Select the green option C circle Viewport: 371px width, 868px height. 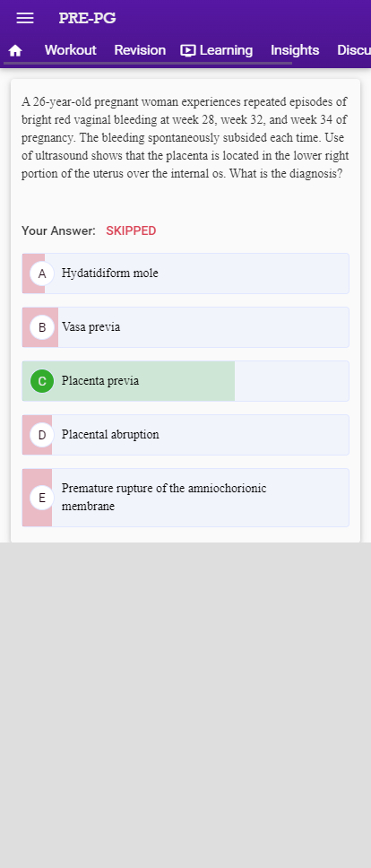click(x=41, y=381)
